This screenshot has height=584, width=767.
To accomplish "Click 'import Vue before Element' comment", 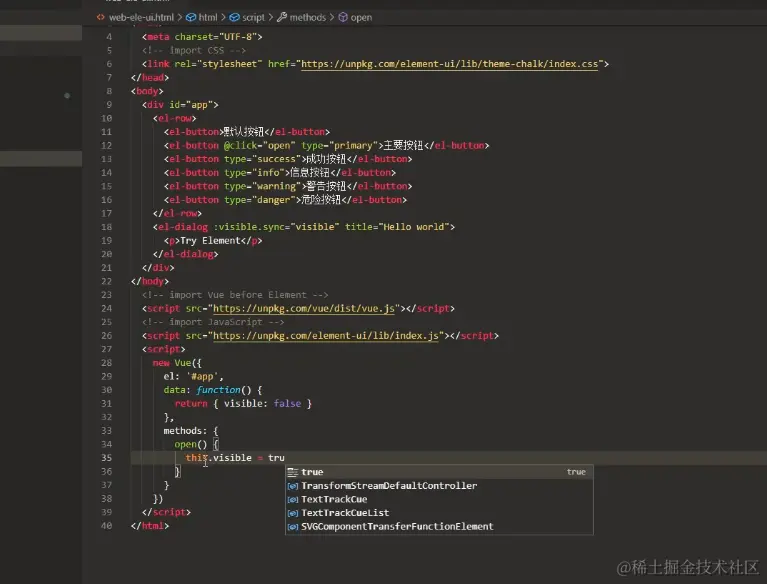I will [x=235, y=295].
